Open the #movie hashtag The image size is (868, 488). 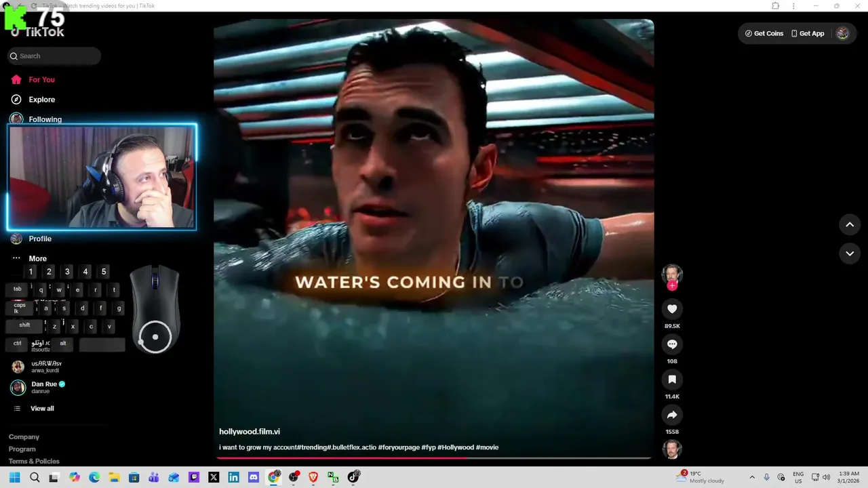487,447
